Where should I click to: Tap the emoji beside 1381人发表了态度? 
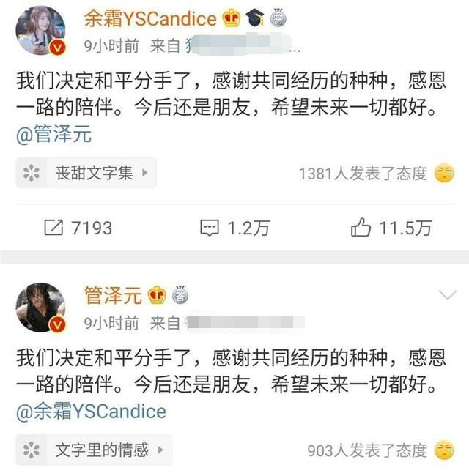click(444, 174)
